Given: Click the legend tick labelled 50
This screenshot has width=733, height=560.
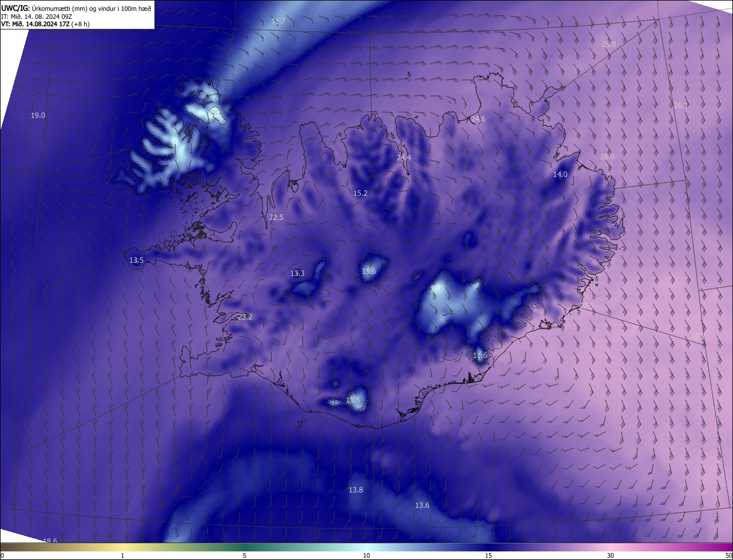Looking at the screenshot, I should [728, 555].
